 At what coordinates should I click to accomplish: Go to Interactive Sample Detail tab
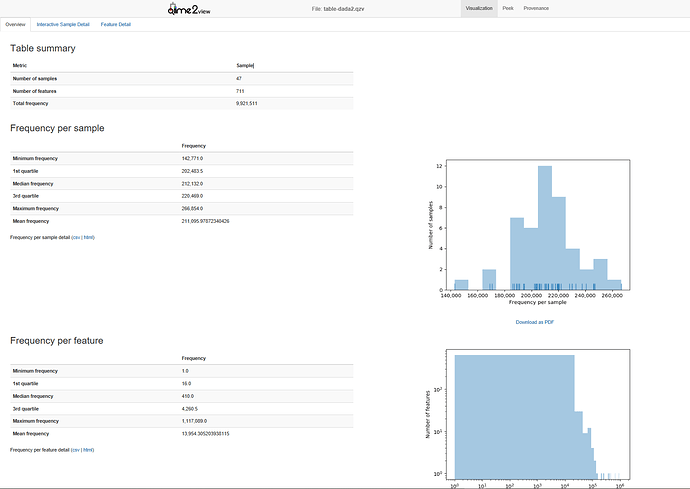[63, 23]
